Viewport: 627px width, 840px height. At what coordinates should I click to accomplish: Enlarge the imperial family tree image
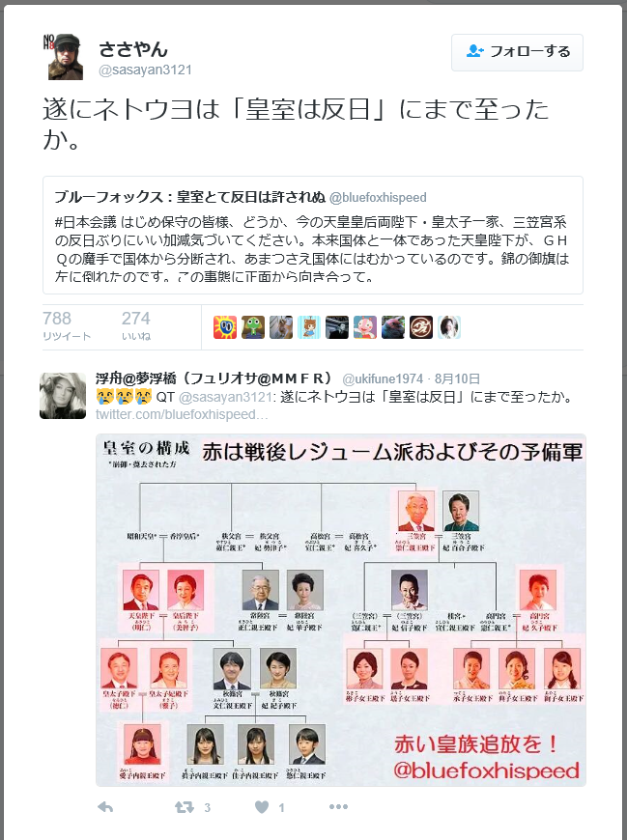[x=341, y=610]
